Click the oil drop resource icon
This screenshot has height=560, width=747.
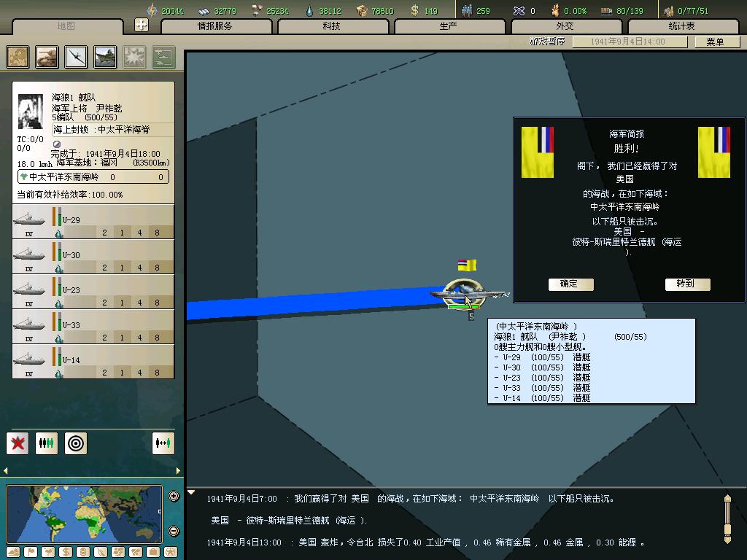(310, 10)
